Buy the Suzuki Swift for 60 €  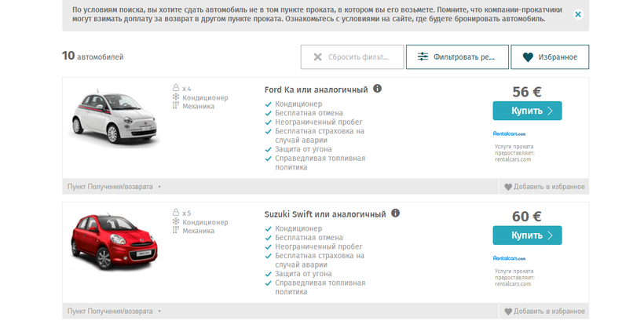coord(527,235)
